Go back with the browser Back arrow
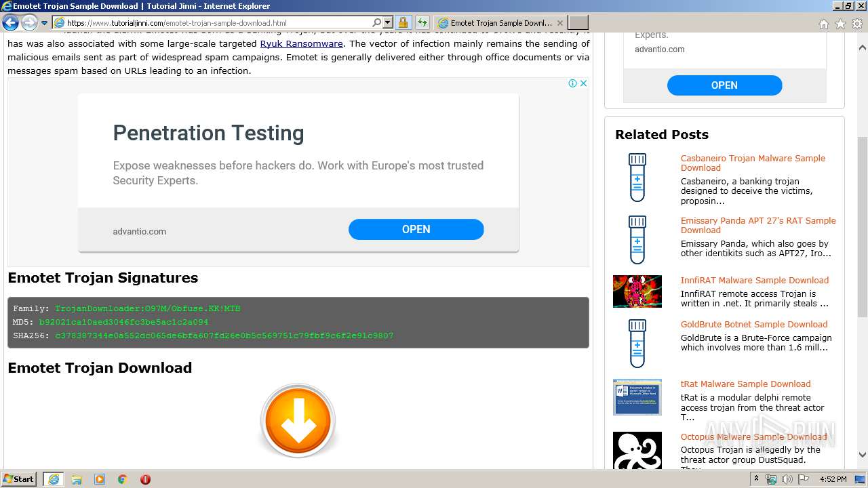Viewport: 868px width, 488px height. (x=10, y=23)
